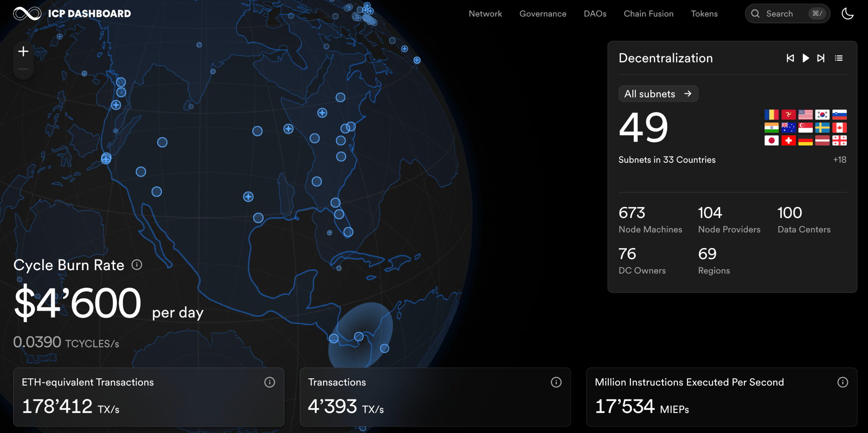Click the South Korea flag
Viewport: 868px width, 433px height.
[822, 115]
